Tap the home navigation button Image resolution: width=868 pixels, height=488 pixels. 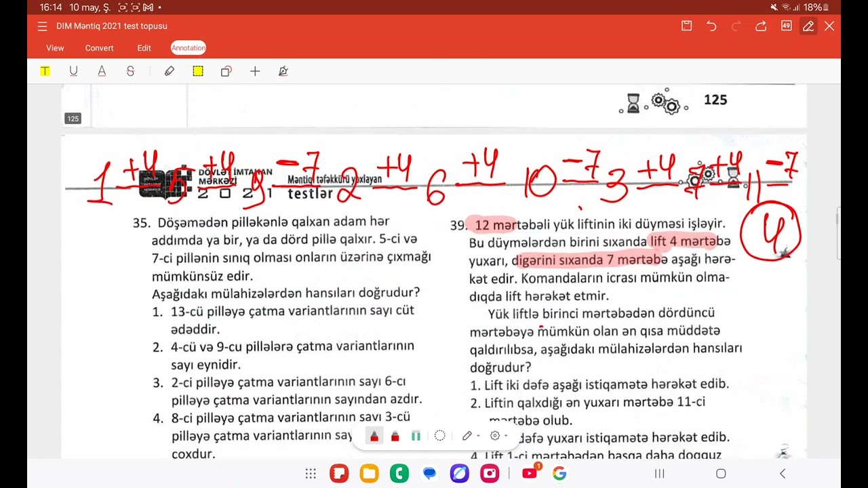click(x=721, y=474)
